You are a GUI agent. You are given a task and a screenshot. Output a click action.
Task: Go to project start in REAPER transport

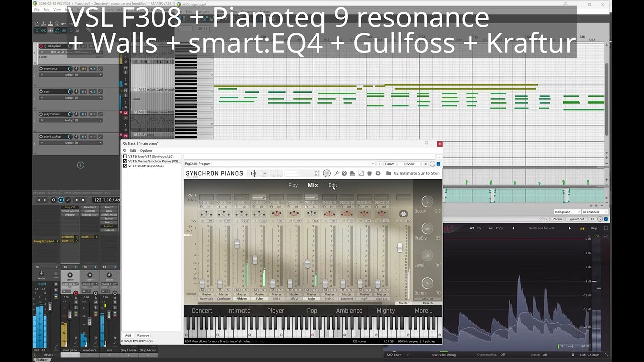(x=39, y=200)
